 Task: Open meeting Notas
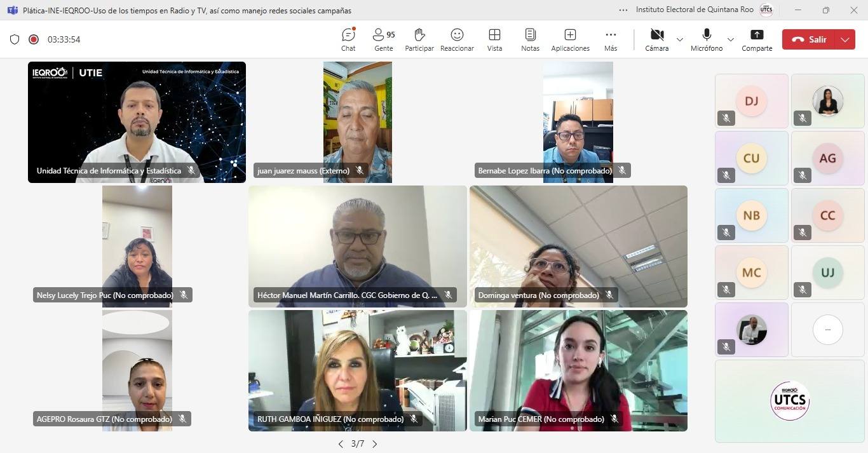(x=530, y=39)
